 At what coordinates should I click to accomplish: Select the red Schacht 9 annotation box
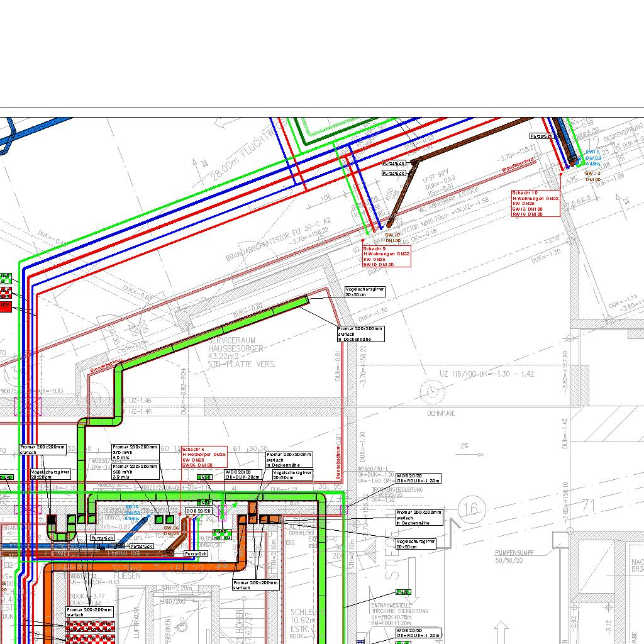(x=387, y=257)
